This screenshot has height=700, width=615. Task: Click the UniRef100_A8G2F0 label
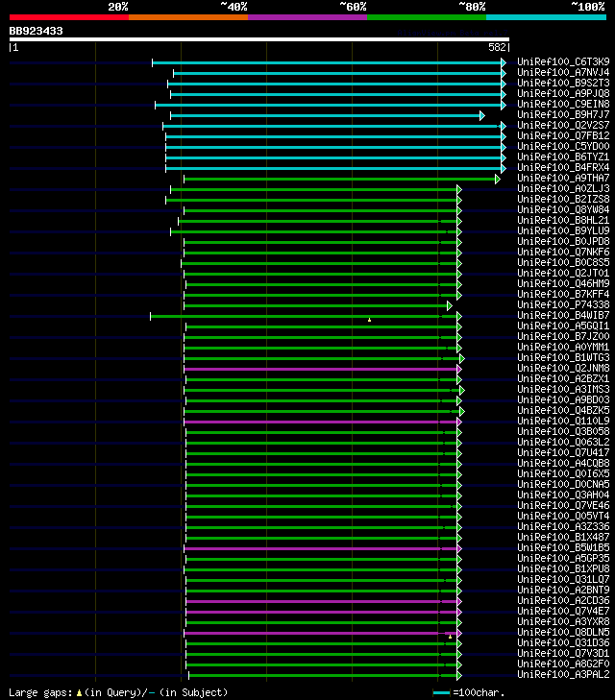[x=563, y=664]
